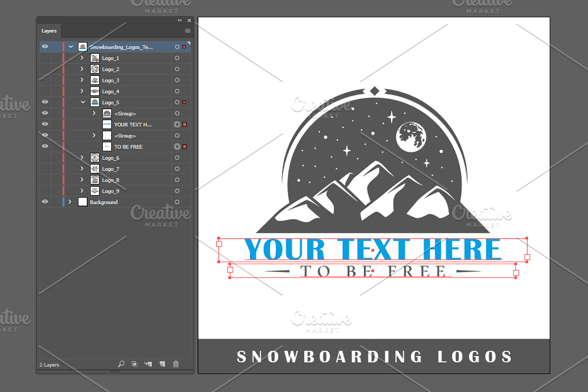
Task: Click the target circle for TO BE FREE row
Action: pos(177,147)
